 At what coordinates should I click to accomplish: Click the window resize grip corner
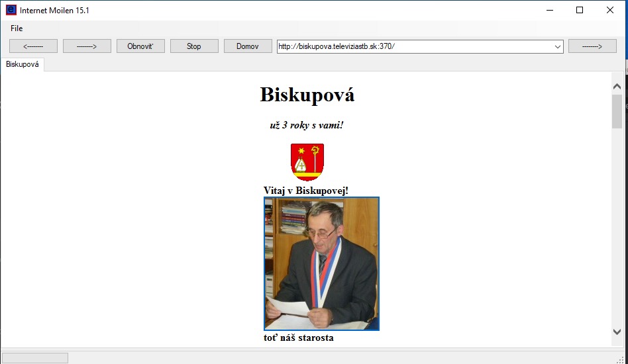pyautogui.click(x=621, y=359)
